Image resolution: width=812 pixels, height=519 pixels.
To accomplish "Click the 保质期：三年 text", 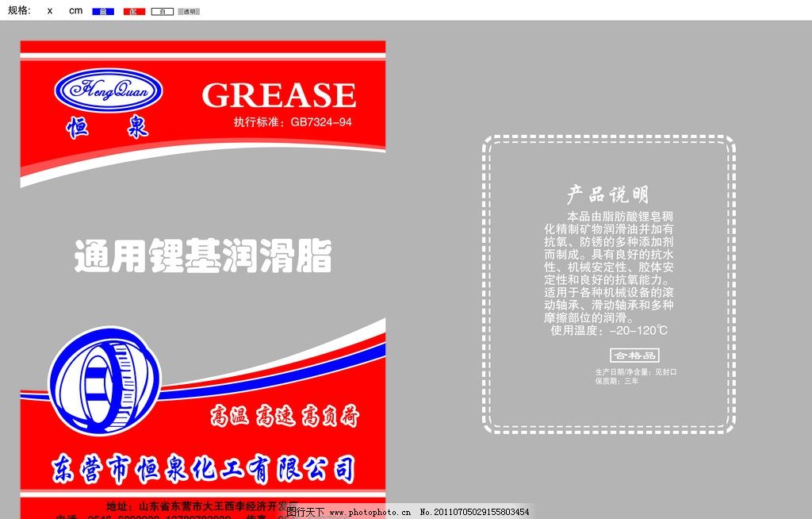I will [x=617, y=381].
